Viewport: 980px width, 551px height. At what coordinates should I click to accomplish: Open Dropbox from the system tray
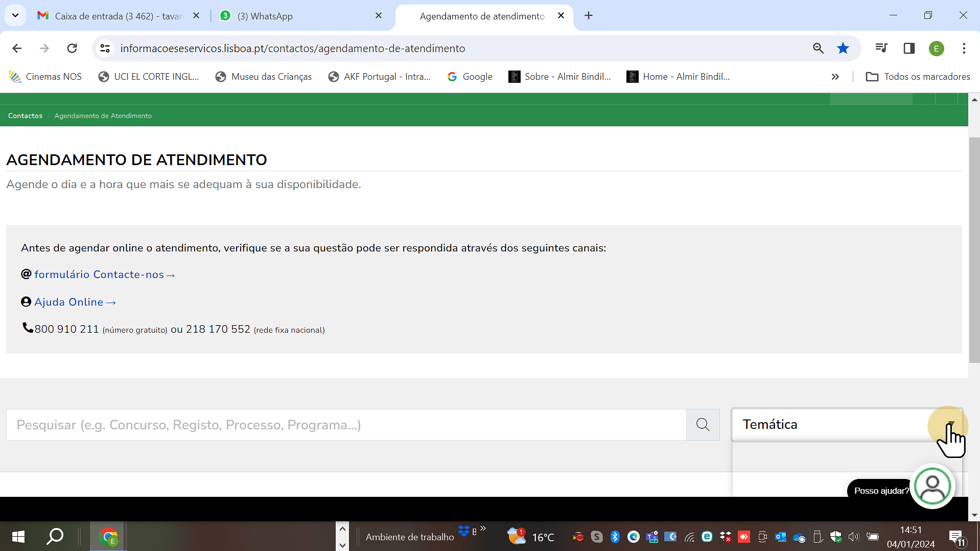(726, 537)
